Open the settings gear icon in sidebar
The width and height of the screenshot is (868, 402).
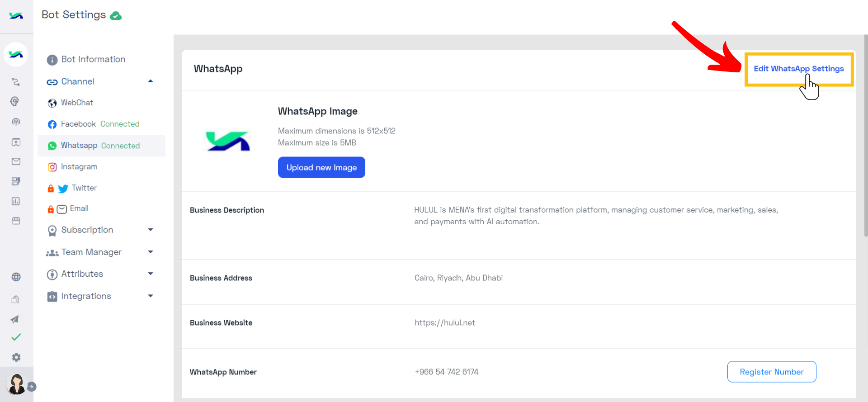coord(16,357)
